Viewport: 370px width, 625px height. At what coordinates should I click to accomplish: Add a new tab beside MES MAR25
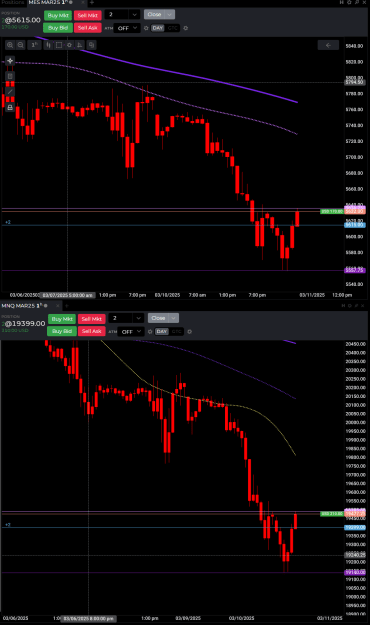(92, 2)
